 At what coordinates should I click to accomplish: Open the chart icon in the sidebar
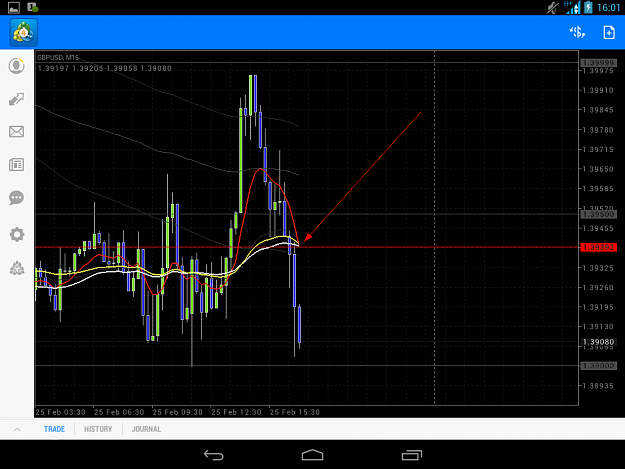[x=16, y=99]
